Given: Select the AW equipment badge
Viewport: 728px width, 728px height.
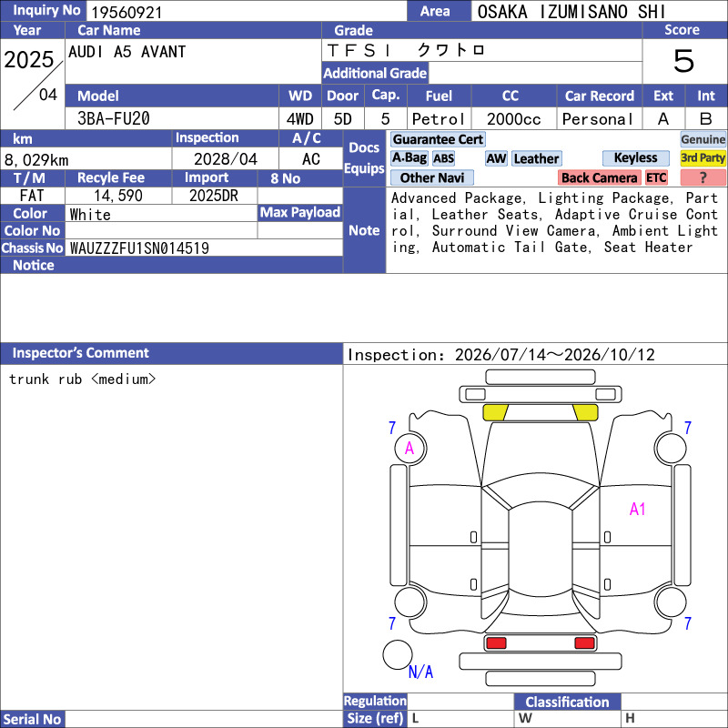Looking at the screenshot, I should click(x=496, y=158).
